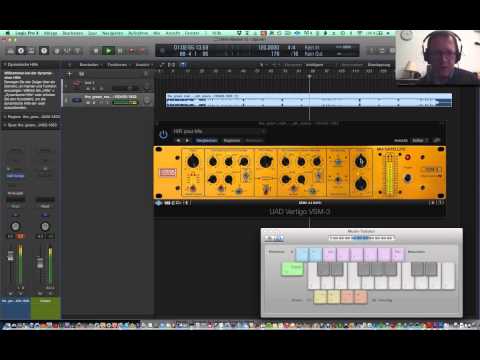The height and width of the screenshot is (360, 480).
Task: Click the Output channel strip volume fader
Action: pyautogui.click(x=40, y=263)
